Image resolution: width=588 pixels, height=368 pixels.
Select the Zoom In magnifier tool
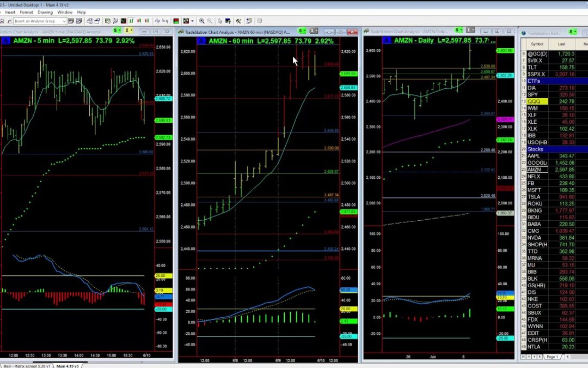(x=202, y=21)
